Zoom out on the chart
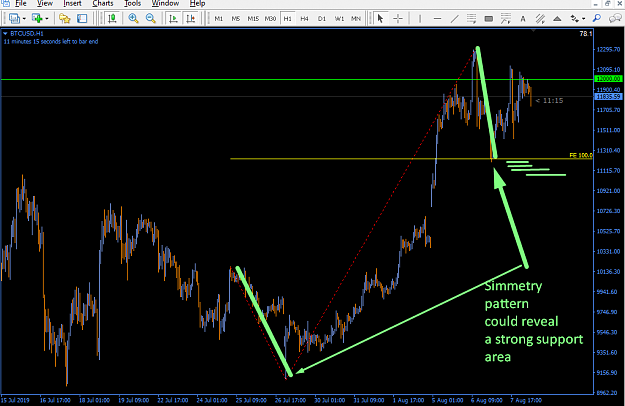 tap(151, 18)
